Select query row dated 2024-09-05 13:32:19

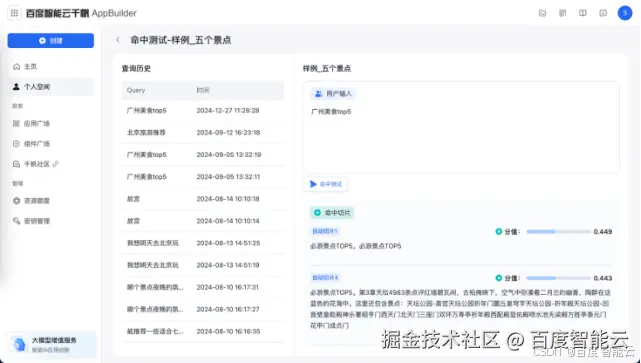click(x=203, y=155)
